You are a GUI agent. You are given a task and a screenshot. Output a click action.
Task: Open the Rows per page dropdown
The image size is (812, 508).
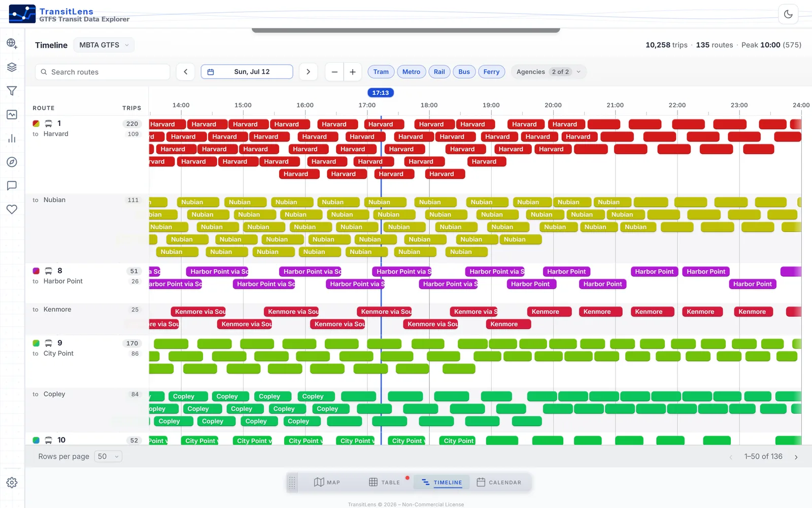[108, 456]
